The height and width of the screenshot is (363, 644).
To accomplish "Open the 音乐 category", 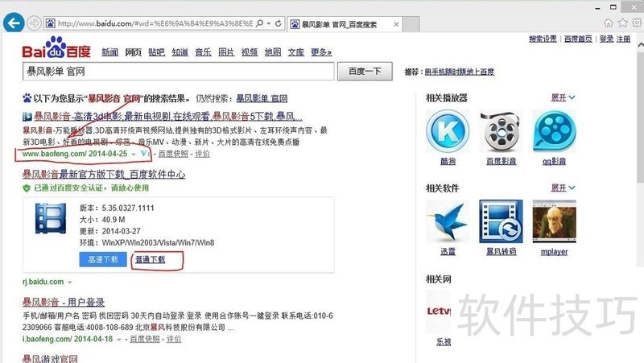I will point(203,52).
